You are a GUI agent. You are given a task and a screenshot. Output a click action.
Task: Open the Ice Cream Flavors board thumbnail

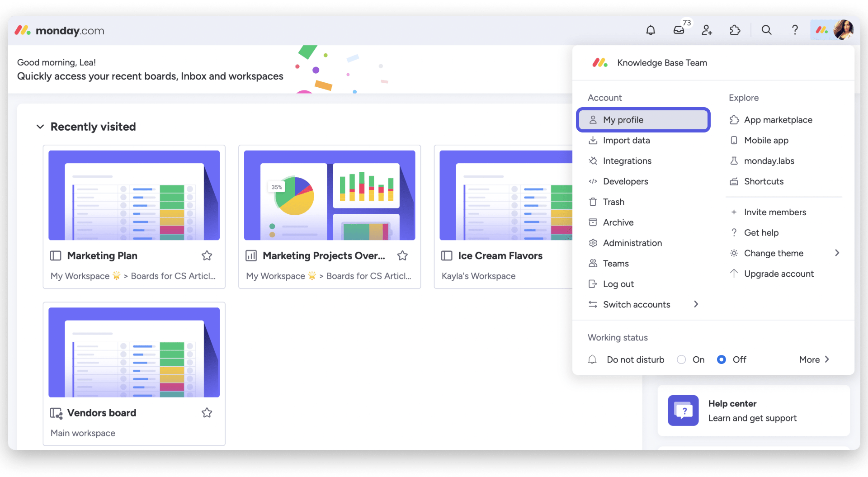506,195
